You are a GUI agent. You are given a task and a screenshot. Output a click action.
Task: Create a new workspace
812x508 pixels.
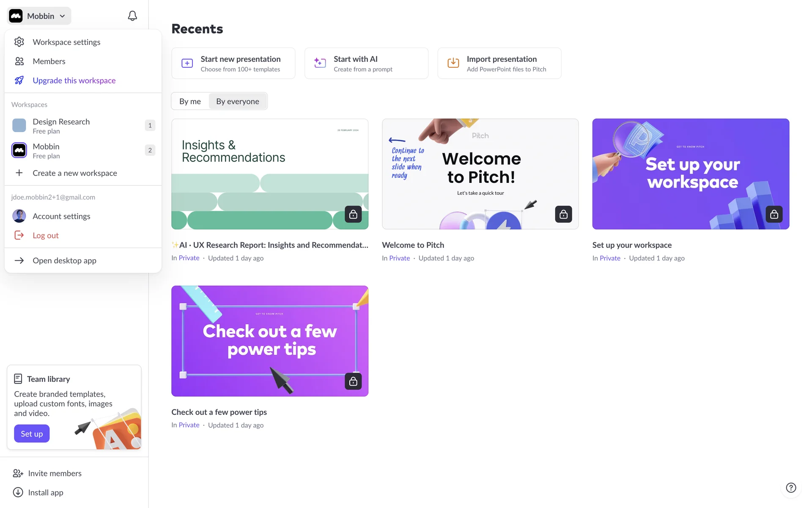(x=74, y=173)
